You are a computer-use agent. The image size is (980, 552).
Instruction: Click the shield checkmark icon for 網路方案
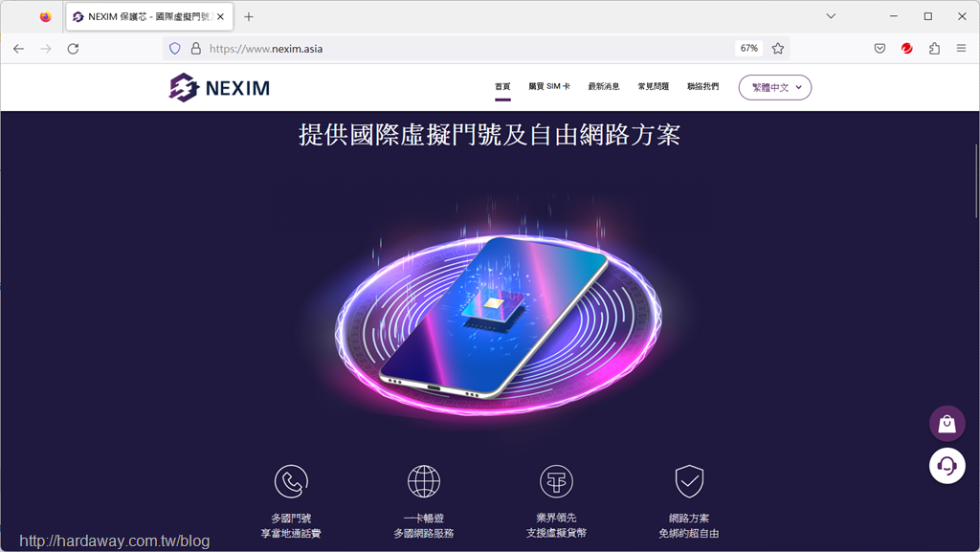coord(689,481)
